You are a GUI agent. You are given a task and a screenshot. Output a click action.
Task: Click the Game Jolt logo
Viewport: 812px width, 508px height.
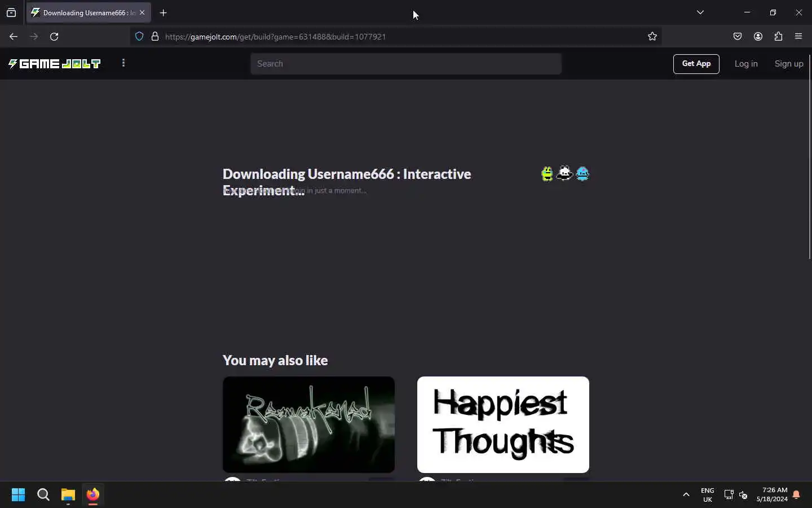pos(55,64)
